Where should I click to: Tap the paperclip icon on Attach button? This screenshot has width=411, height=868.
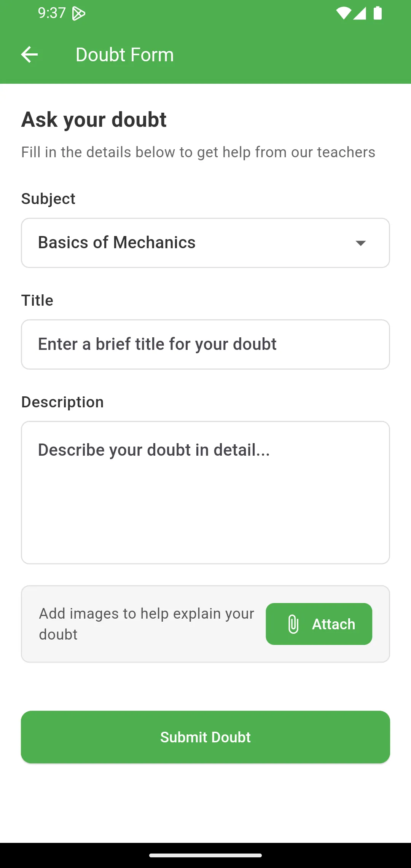(292, 624)
